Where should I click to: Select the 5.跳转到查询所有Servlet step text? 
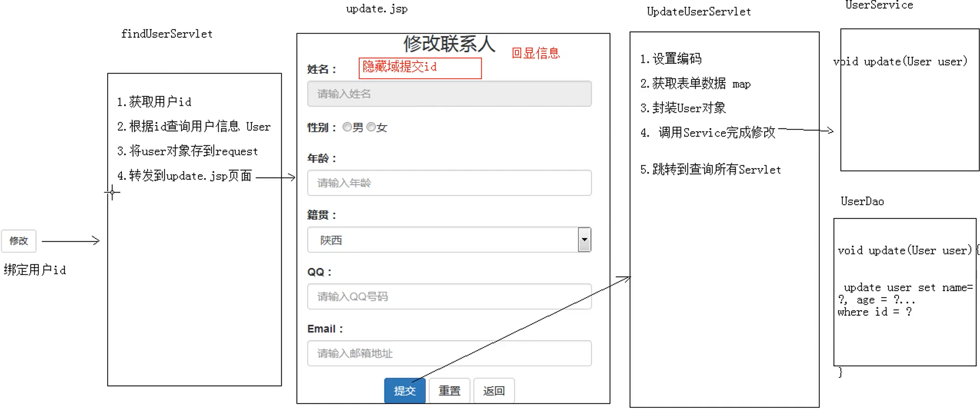(710, 170)
